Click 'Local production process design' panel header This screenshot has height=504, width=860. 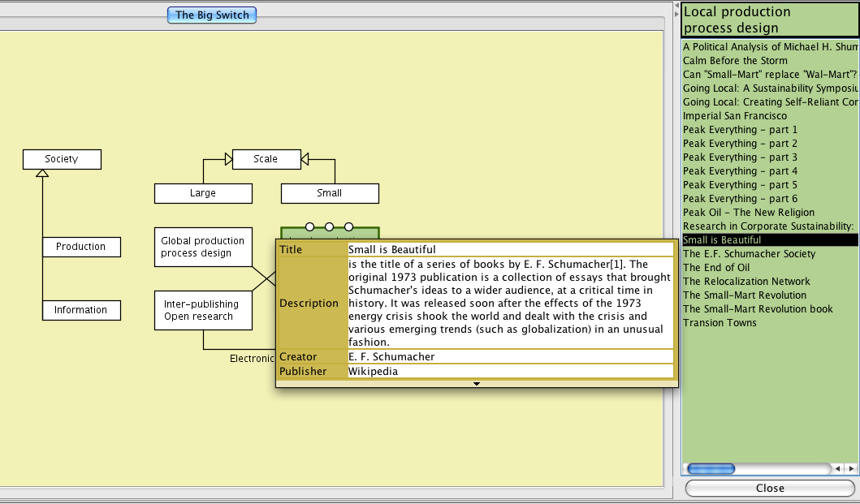click(768, 19)
